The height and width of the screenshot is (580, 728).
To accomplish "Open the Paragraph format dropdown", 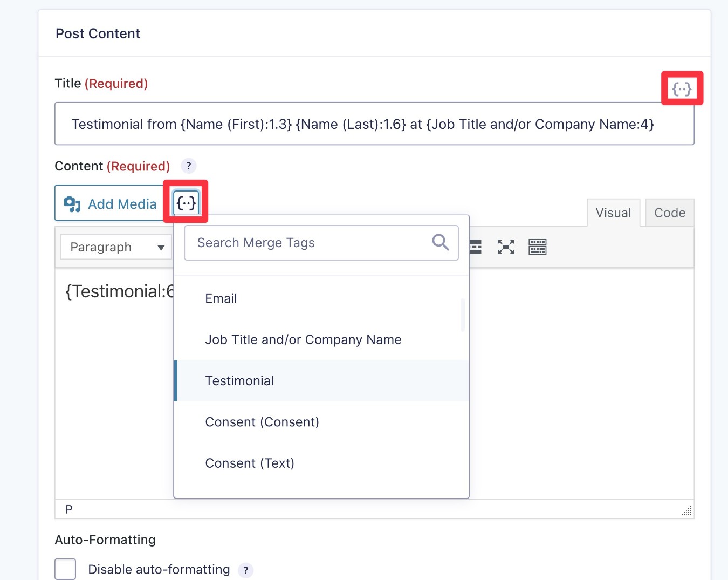I will [115, 247].
